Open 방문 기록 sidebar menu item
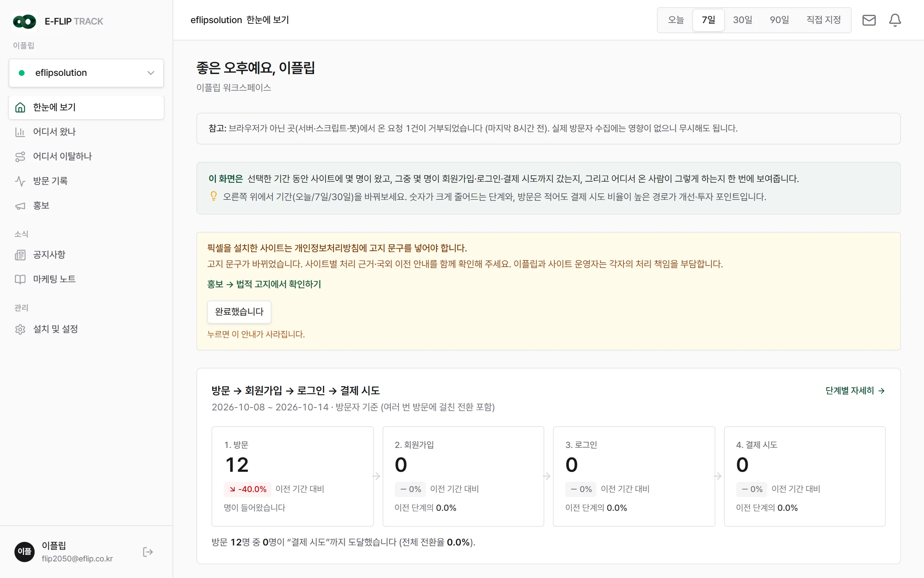The width and height of the screenshot is (924, 578). tap(86, 181)
